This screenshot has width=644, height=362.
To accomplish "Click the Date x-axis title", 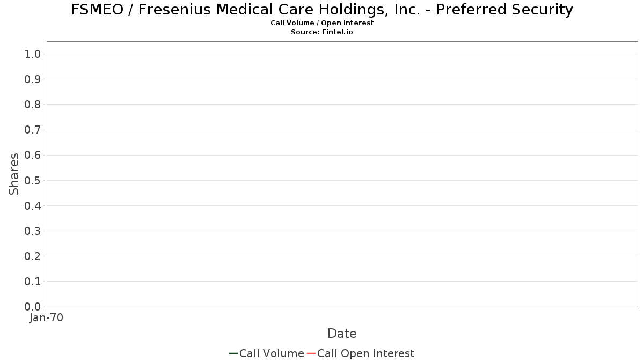I will pos(342,334).
